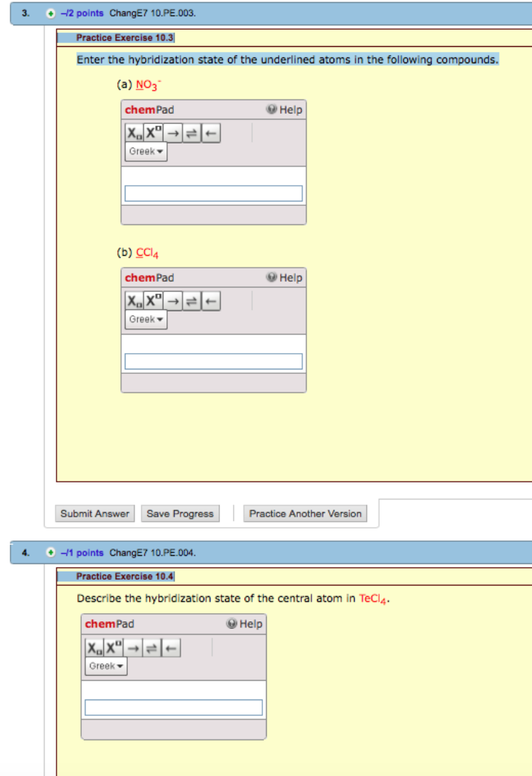Click Practice Another Version button

tap(305, 514)
